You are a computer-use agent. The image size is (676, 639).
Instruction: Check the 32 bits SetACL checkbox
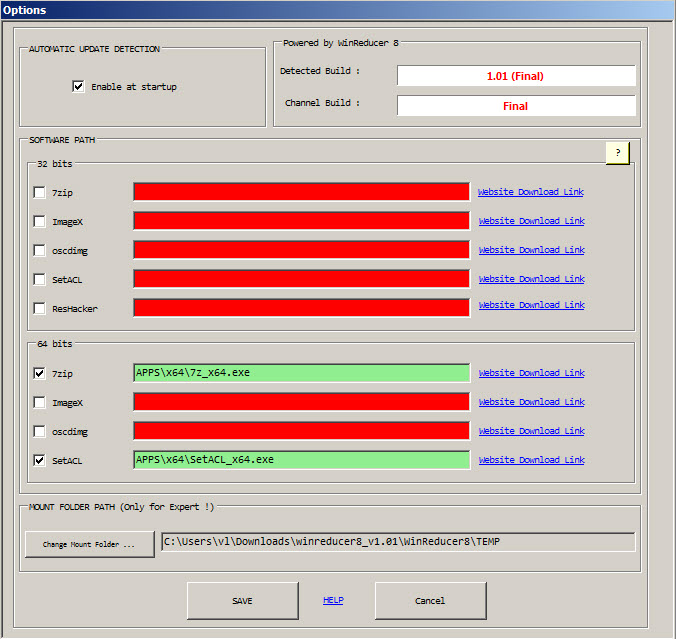[39, 279]
